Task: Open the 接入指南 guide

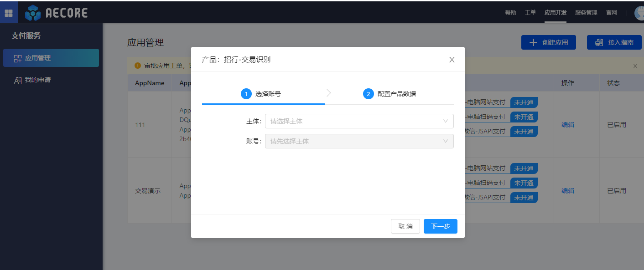Action: [614, 42]
